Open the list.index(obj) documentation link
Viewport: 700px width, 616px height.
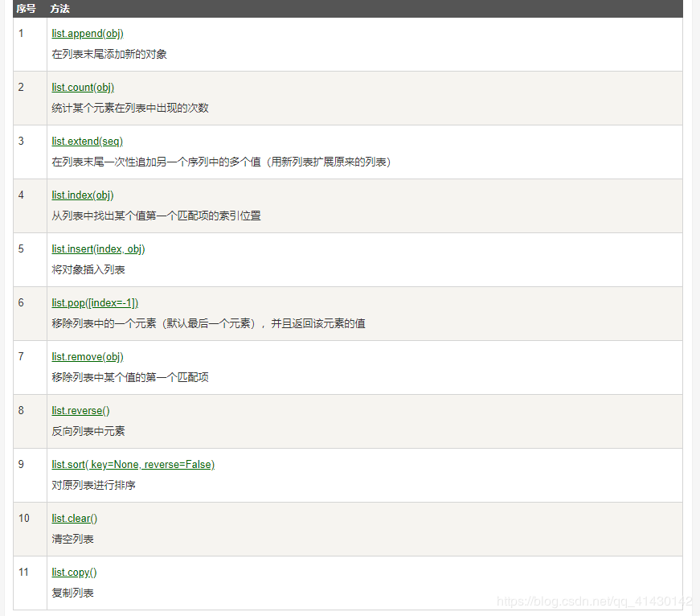pos(82,195)
